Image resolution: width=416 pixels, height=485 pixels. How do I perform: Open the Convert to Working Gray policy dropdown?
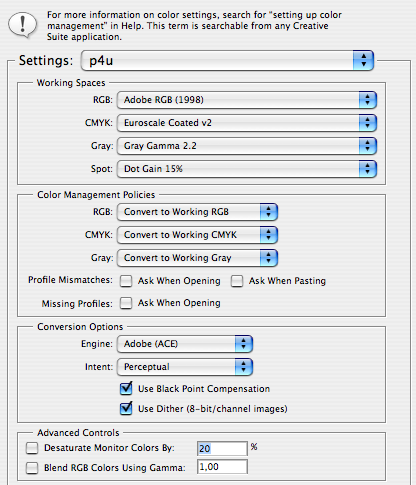click(197, 258)
